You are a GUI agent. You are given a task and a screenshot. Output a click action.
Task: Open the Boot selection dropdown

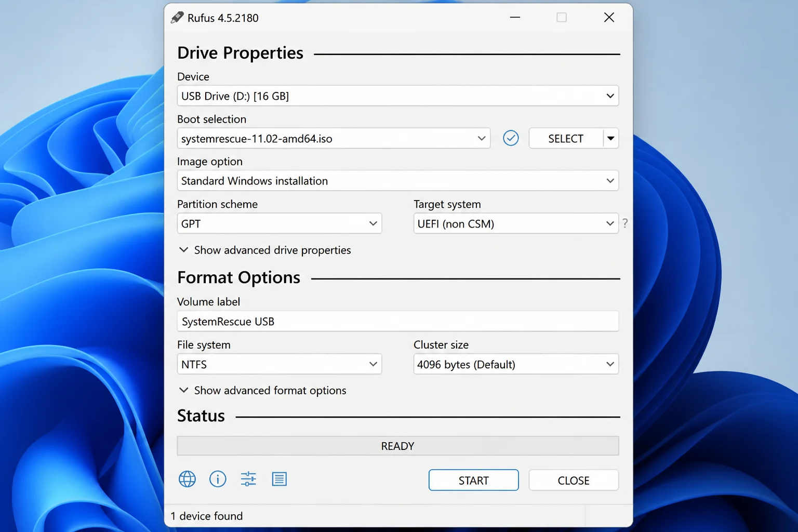[x=334, y=138]
